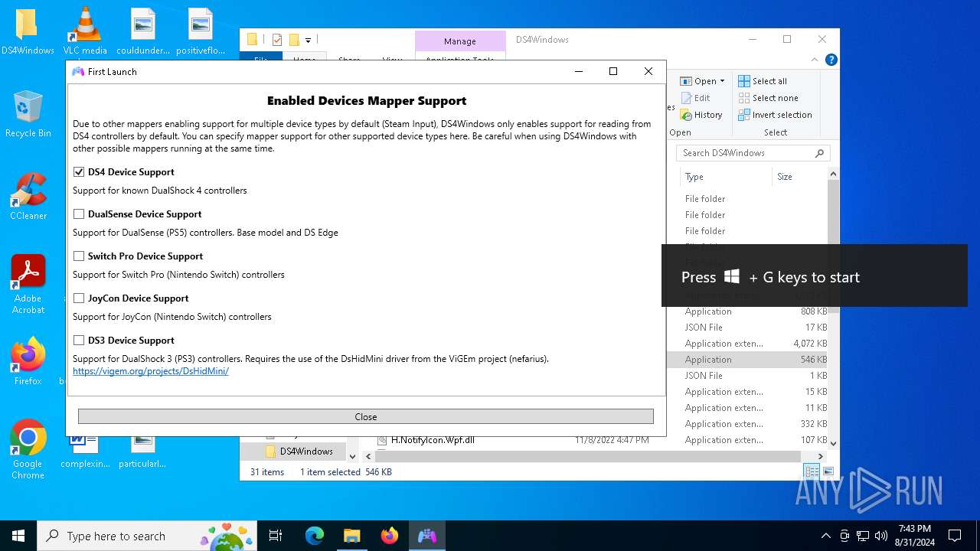
Task: Open Customize Quick Access Toolbar dropdown
Action: pyautogui.click(x=308, y=40)
